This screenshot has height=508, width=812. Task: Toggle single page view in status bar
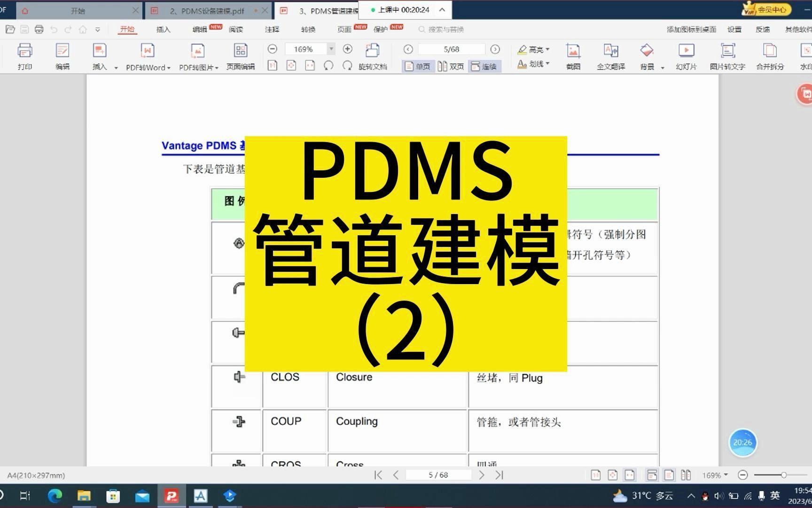(669, 475)
